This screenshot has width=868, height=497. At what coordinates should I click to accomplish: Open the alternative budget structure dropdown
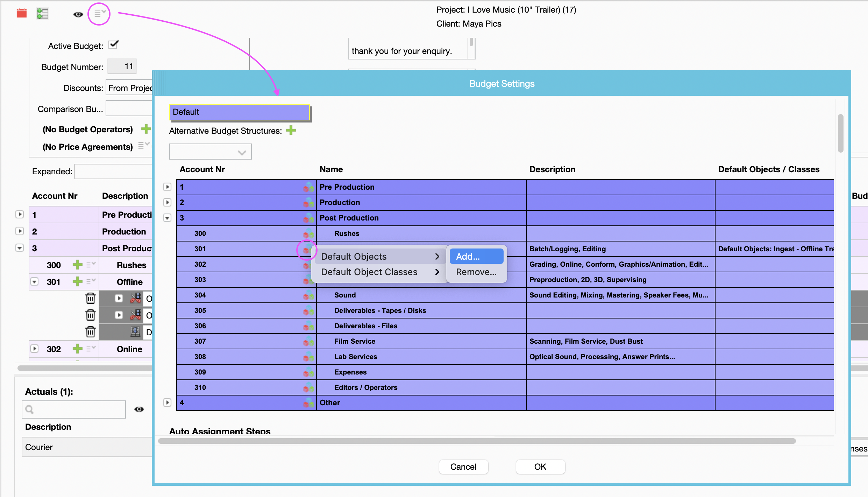click(210, 152)
